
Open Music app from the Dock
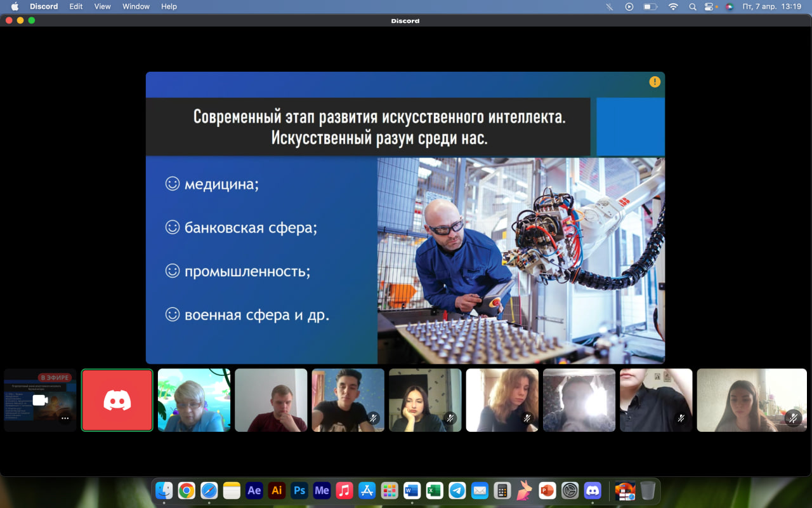point(344,490)
